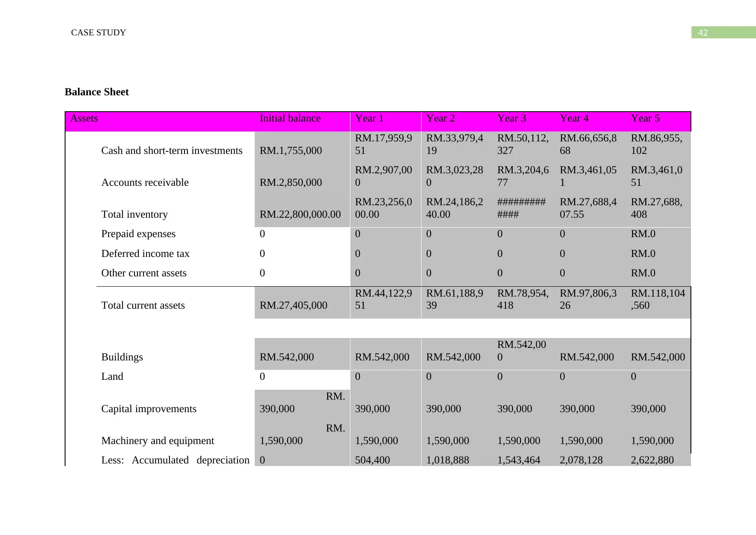Click the Year 3 receivable RM.3,204,677

point(523,176)
